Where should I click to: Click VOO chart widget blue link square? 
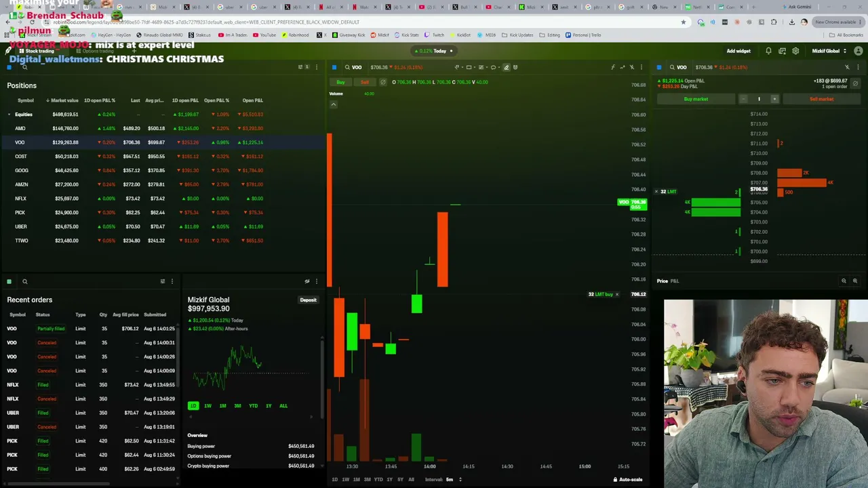tap(334, 67)
